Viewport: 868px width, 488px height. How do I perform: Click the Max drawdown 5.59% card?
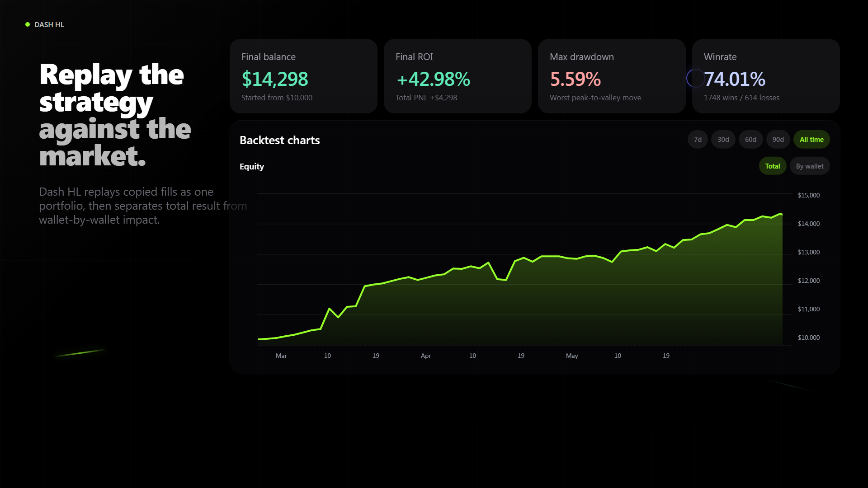612,76
